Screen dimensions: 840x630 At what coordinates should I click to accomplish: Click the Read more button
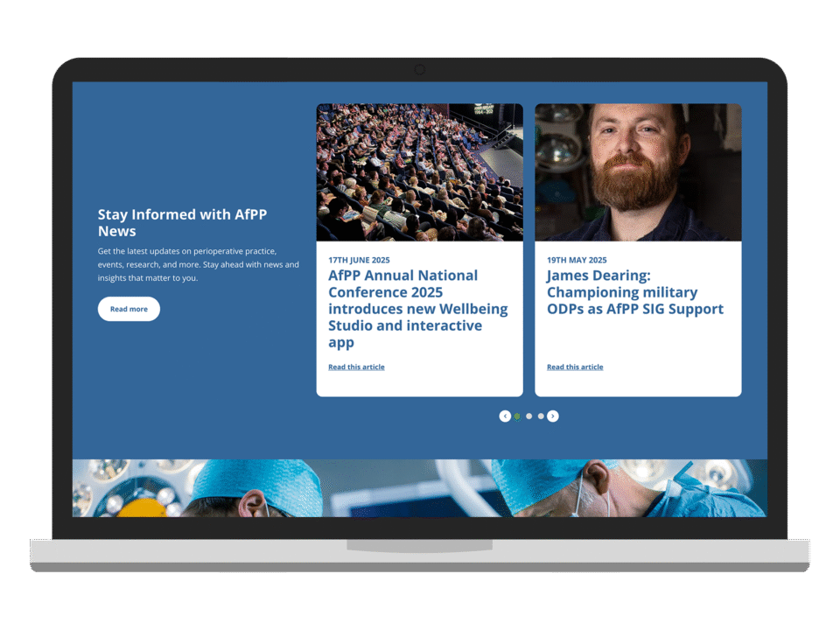129,309
